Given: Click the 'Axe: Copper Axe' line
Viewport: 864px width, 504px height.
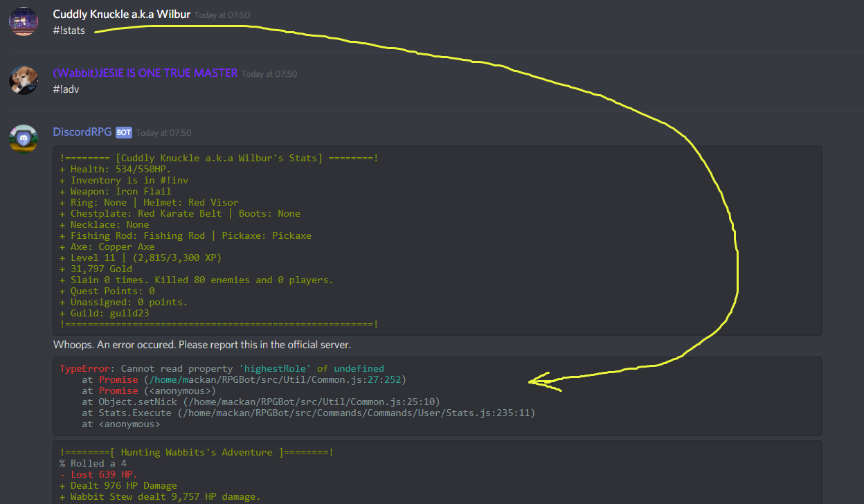Looking at the screenshot, I should click(x=107, y=246).
